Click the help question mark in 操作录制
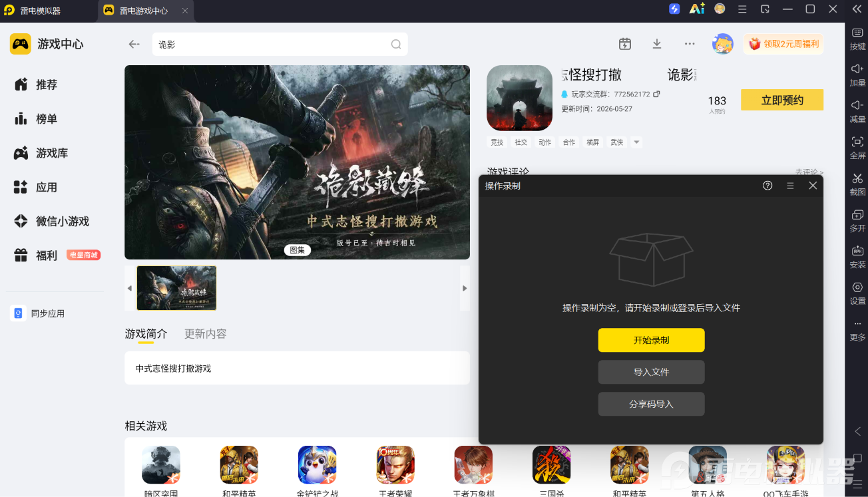This screenshot has width=868, height=497. click(767, 186)
